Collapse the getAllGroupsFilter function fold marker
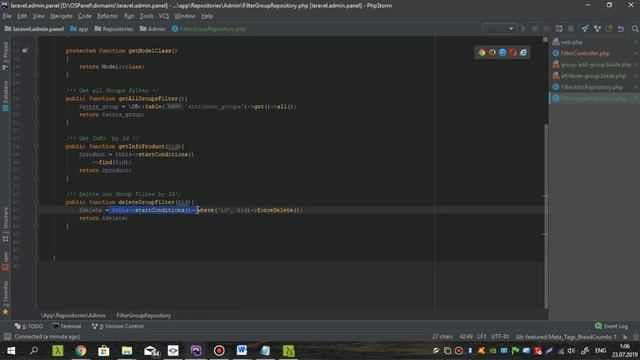The width and height of the screenshot is (640, 360). click(x=36, y=99)
